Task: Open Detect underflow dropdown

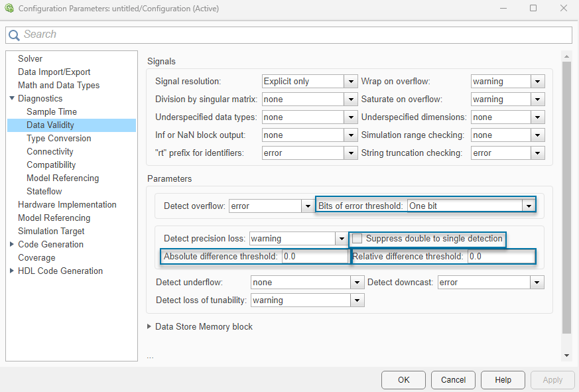Action: click(x=307, y=283)
